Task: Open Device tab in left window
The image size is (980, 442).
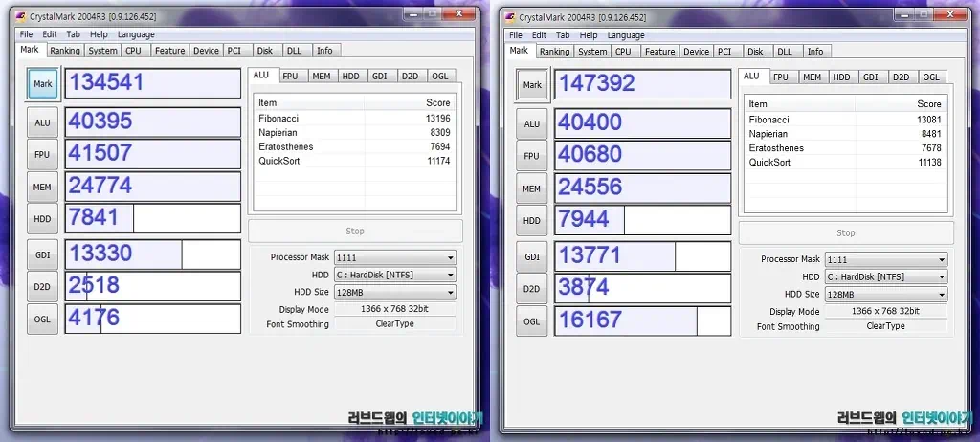Action: coord(206,51)
